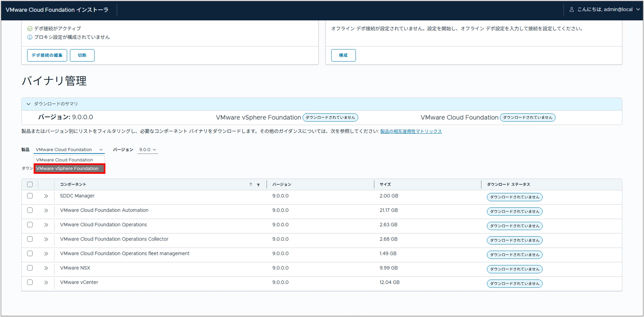This screenshot has height=317, width=644.
Task: Click the 12.04 GB size value
Action: (389, 282)
